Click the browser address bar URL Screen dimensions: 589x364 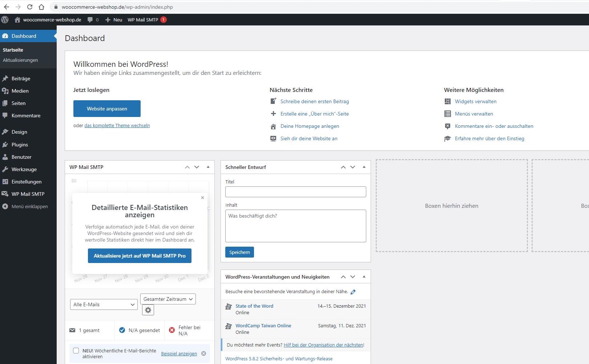[117, 7]
